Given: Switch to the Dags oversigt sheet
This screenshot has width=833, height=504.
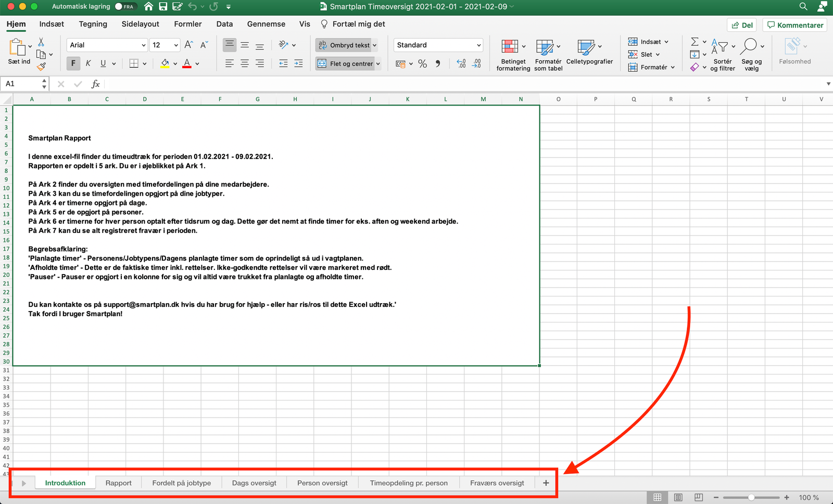Looking at the screenshot, I should [x=254, y=483].
